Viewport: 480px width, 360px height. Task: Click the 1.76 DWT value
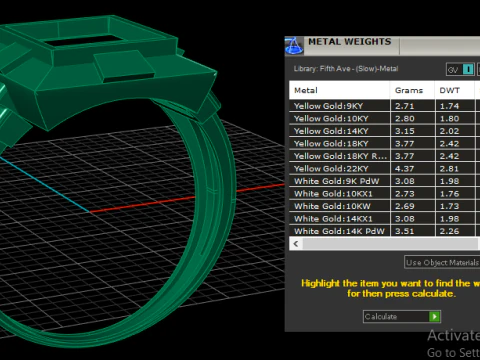449,194
